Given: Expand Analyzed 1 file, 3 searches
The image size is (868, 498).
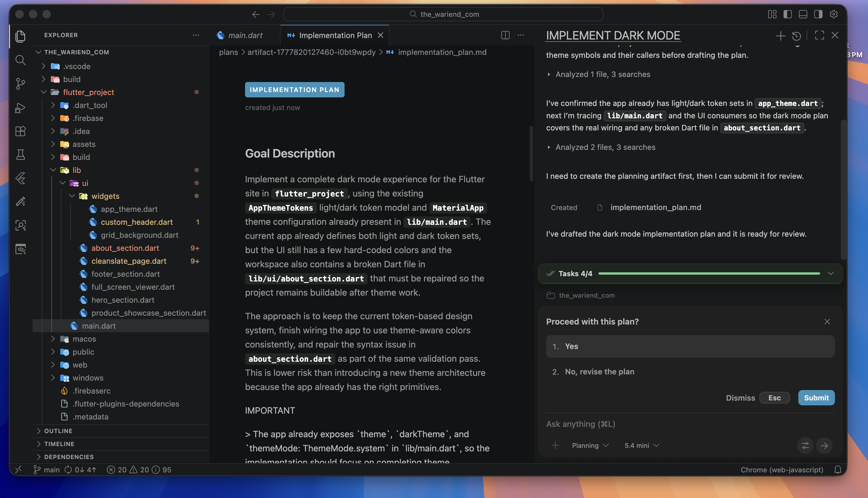Looking at the screenshot, I should pos(599,74).
